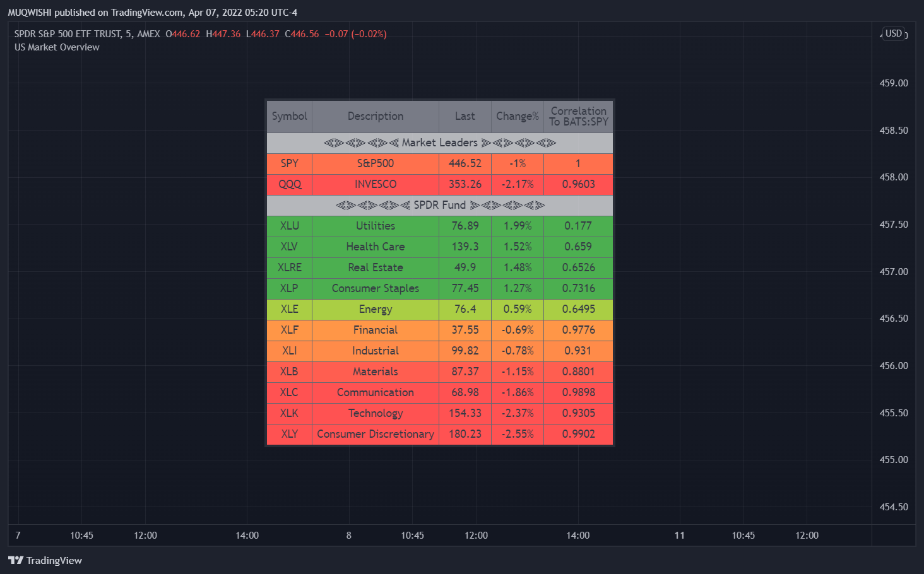Click the 459.00 price axis label

point(894,83)
